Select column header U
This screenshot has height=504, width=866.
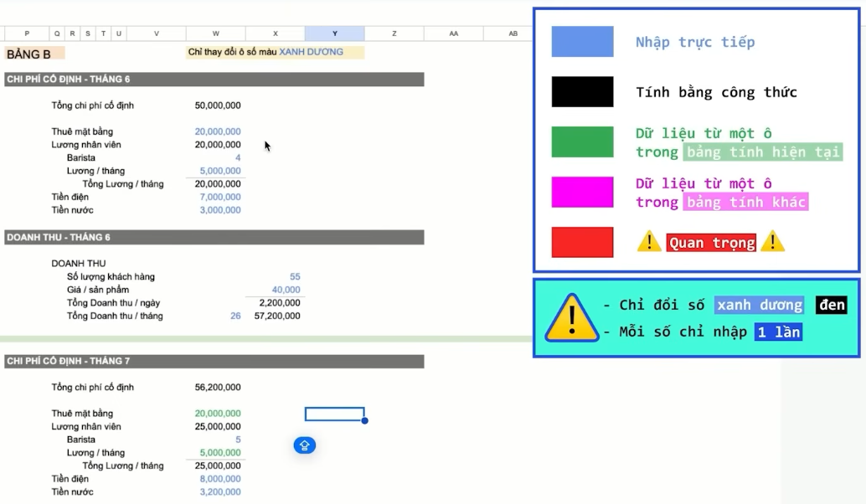click(x=119, y=33)
